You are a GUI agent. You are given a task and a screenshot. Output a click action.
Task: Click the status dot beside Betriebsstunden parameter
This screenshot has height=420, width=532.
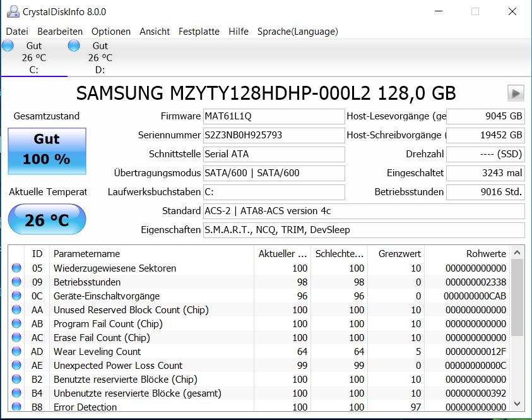coord(16,282)
